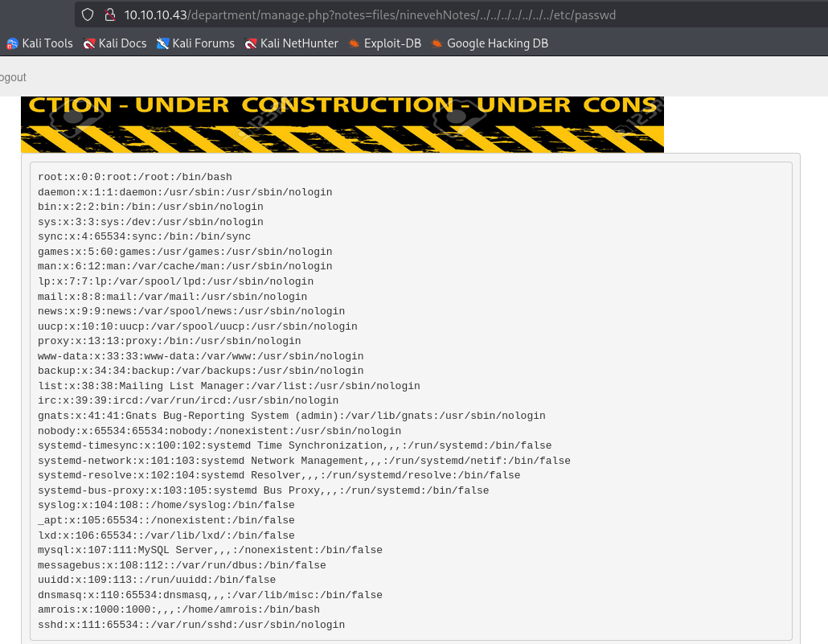
Task: Open Kali Tools bookmark
Action: (x=40, y=43)
